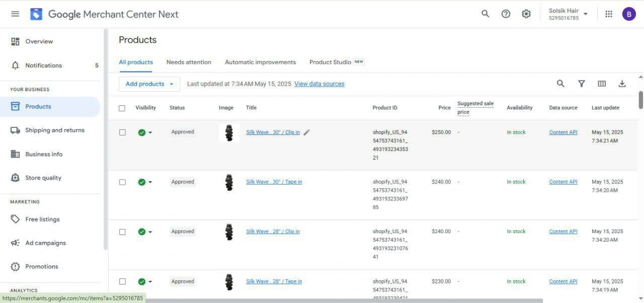Check the Silk Wave 30" Clip in row

point(122,132)
